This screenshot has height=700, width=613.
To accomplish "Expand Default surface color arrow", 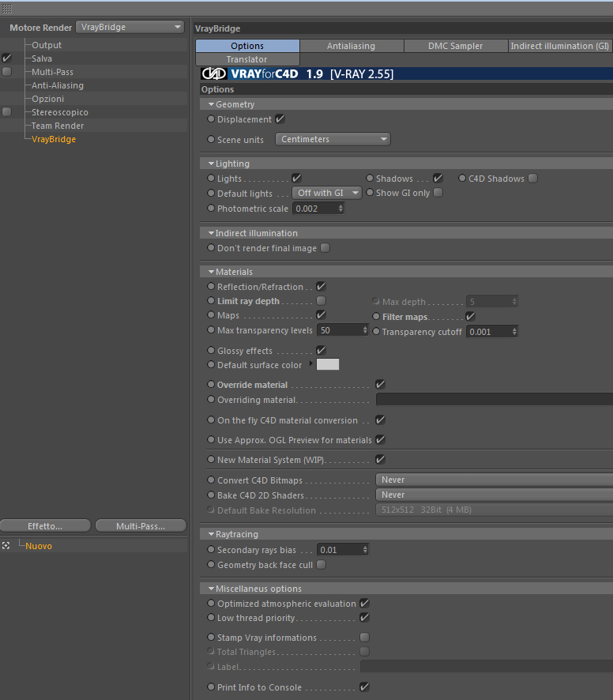I will point(310,363).
